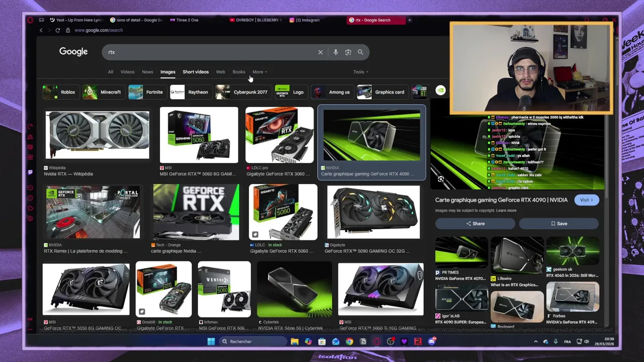Open Discord from the taskbar
The height and width of the screenshot is (362, 644).
click(431, 342)
